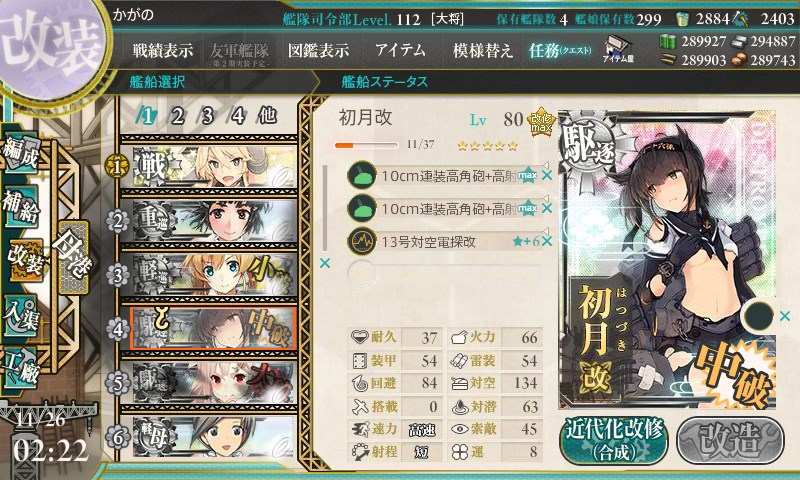
Task: Click the 13号対空電探改 radar equipment icon
Action: pyautogui.click(x=362, y=241)
